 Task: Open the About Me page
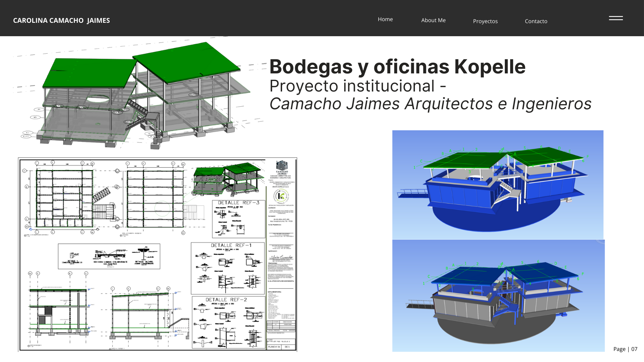pos(433,20)
